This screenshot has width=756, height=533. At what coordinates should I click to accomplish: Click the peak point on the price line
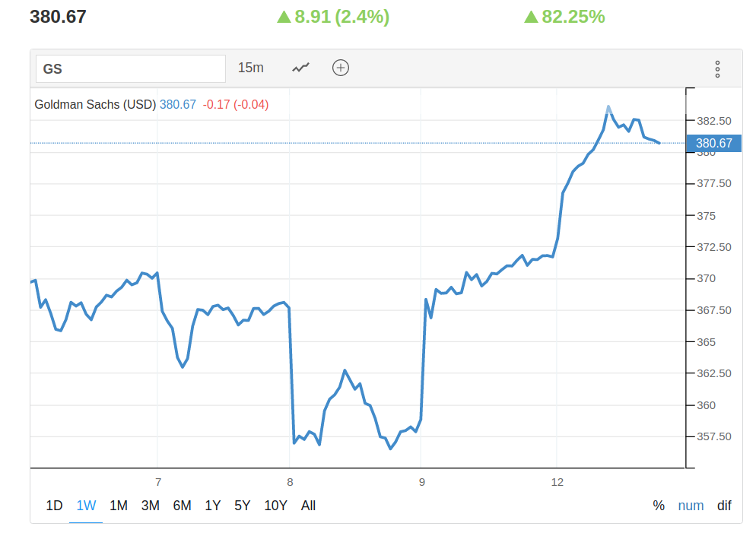click(x=608, y=107)
